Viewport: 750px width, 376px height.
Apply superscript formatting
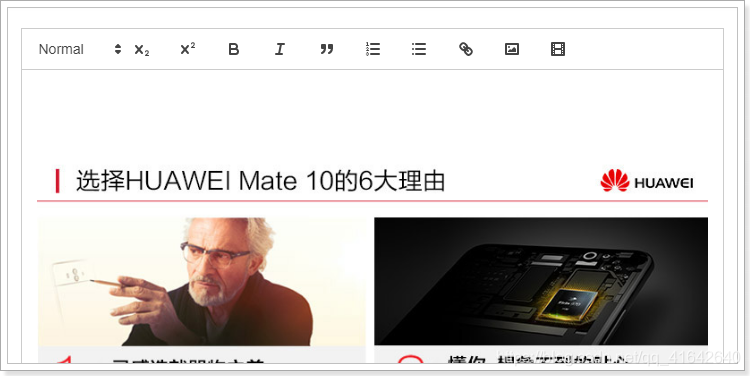pyautogui.click(x=188, y=49)
